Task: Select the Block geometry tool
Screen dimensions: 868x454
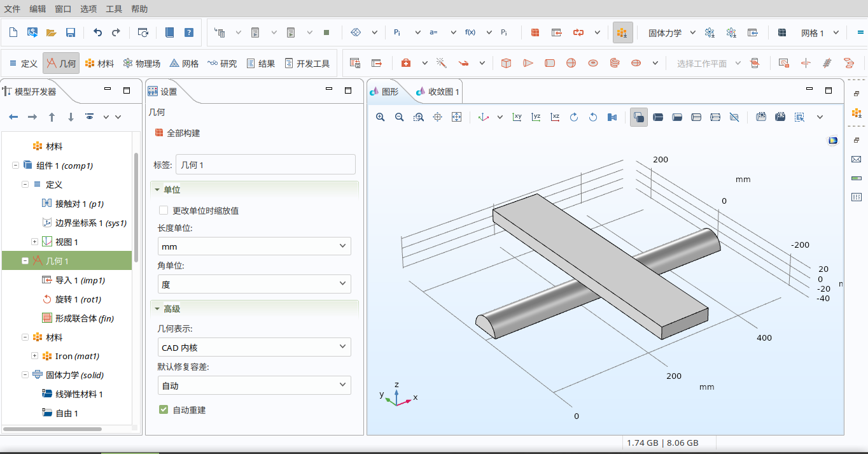Action: [506, 63]
